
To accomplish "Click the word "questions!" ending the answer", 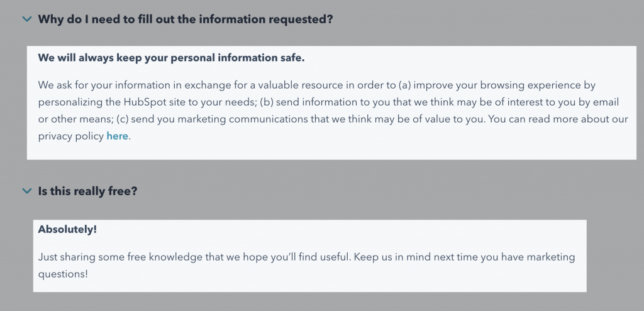I will pyautogui.click(x=63, y=274).
